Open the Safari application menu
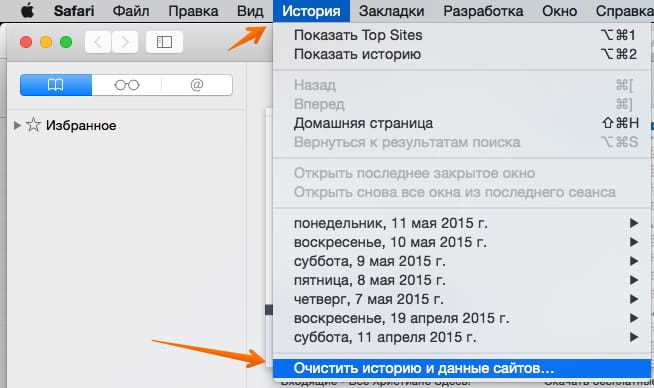Image resolution: width=654 pixels, height=388 pixels. click(73, 11)
